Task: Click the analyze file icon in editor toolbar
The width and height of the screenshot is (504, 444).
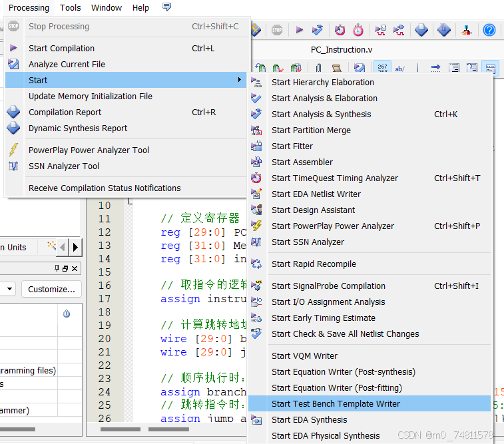Action: [x=360, y=68]
